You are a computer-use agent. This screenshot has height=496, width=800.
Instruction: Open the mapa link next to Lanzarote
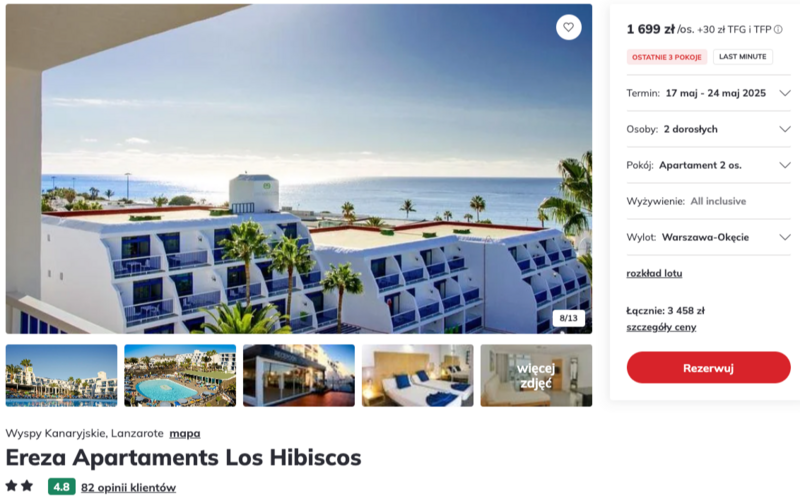(x=185, y=433)
